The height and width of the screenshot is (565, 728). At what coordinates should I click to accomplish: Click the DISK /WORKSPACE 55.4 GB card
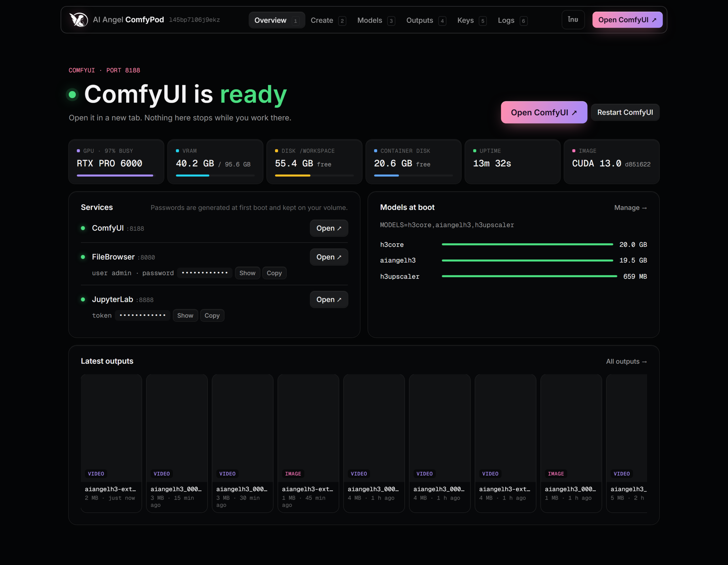314,162
